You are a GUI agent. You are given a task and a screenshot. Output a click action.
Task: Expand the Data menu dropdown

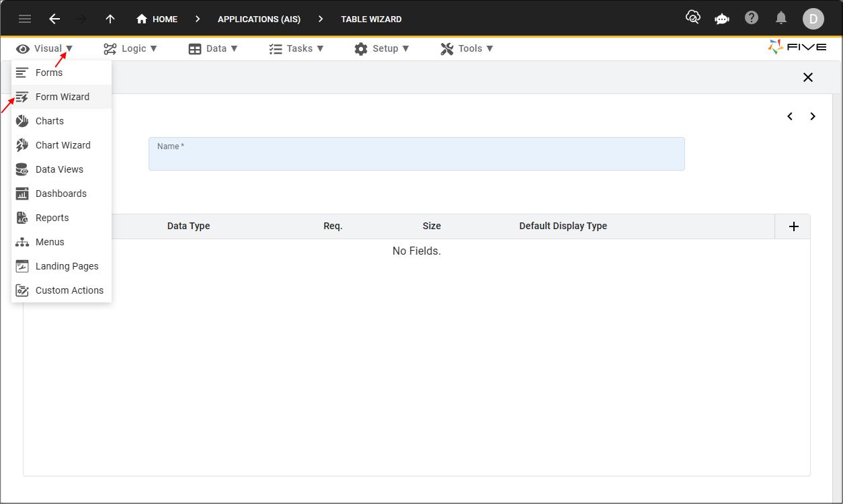click(x=213, y=48)
